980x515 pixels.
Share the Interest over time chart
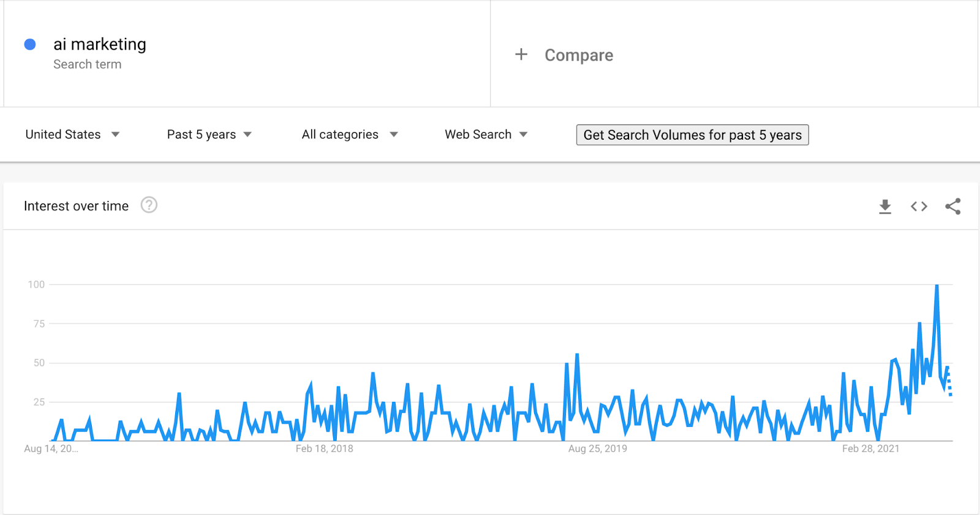pyautogui.click(x=952, y=206)
